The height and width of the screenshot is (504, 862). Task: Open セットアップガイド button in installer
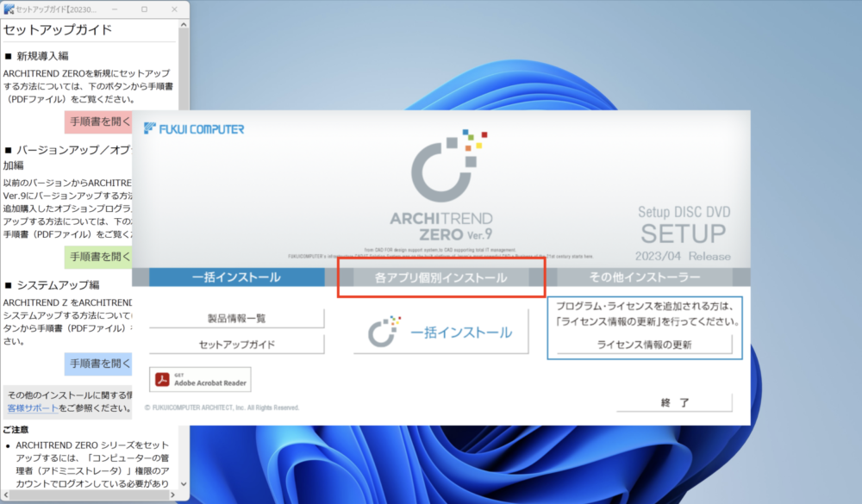tap(236, 345)
